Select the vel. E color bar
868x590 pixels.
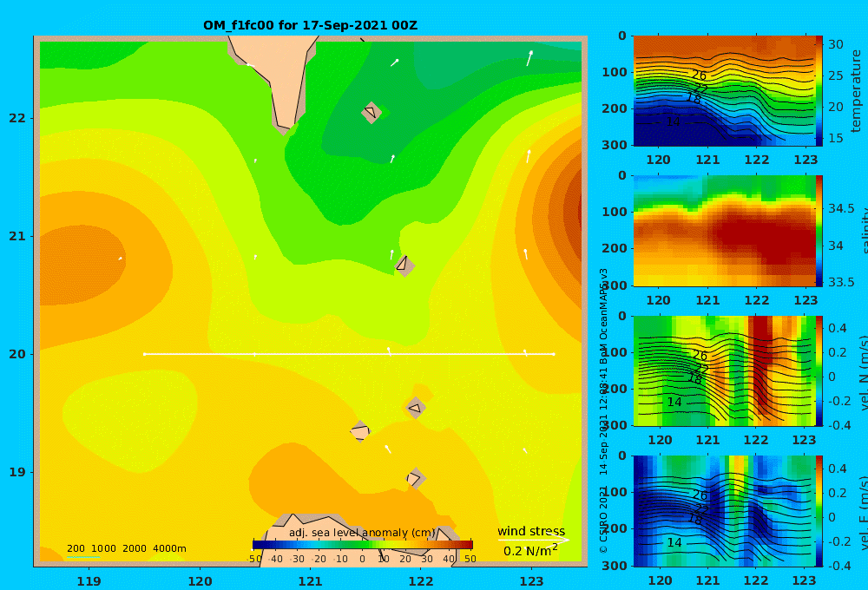819,511
